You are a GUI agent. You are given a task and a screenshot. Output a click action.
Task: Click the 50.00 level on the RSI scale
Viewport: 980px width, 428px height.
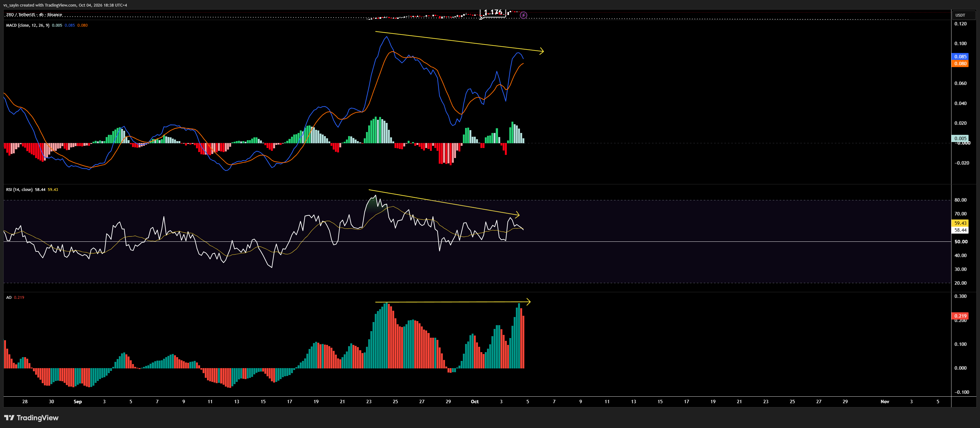pos(961,241)
